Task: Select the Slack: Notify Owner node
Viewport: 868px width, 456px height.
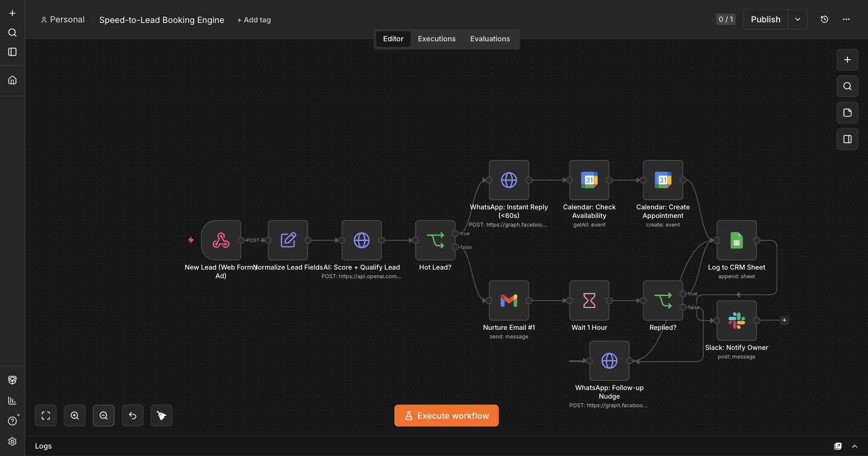Action: 737,321
